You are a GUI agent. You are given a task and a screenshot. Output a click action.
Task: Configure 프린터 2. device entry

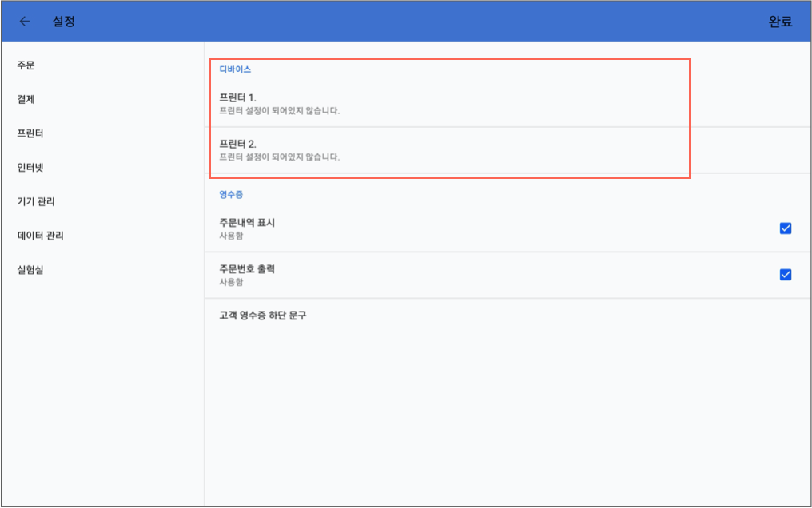(x=507, y=150)
